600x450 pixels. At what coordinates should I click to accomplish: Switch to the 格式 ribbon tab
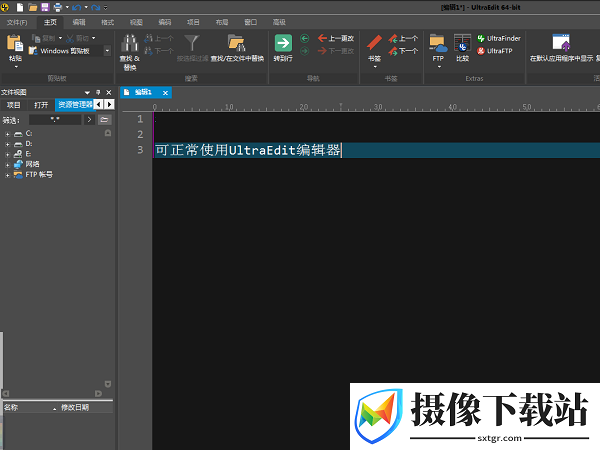[x=108, y=22]
